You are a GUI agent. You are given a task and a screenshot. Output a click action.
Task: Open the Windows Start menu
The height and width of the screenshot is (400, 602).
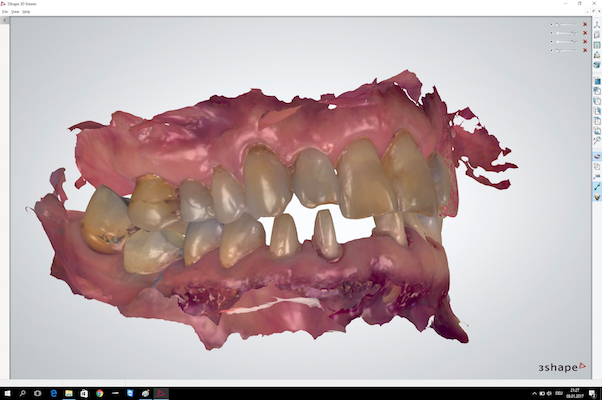tap(8, 393)
